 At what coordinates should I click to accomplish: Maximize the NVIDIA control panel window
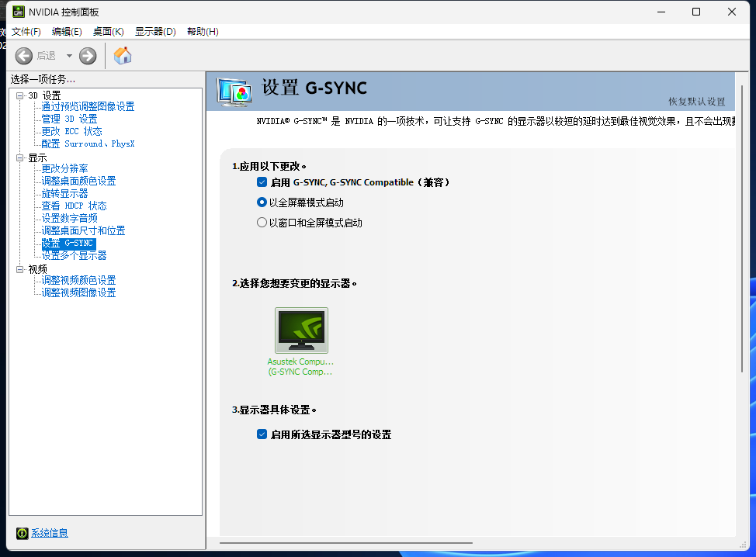point(696,12)
